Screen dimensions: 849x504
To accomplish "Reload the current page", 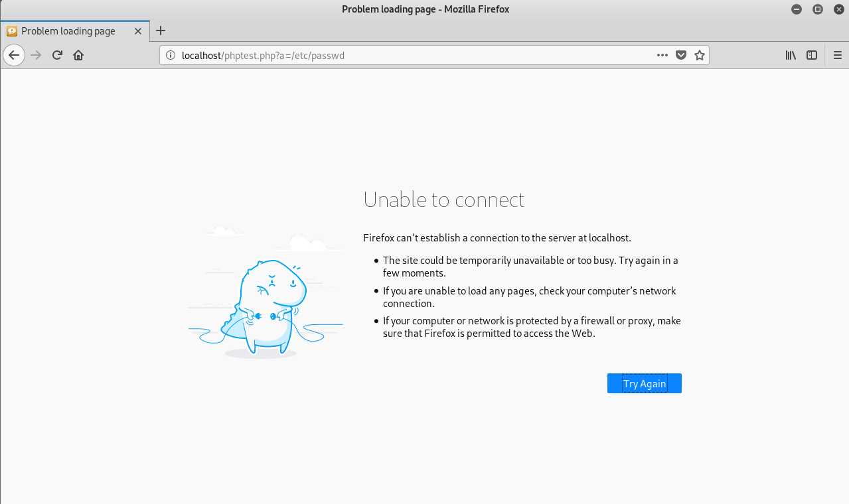I will coord(57,55).
